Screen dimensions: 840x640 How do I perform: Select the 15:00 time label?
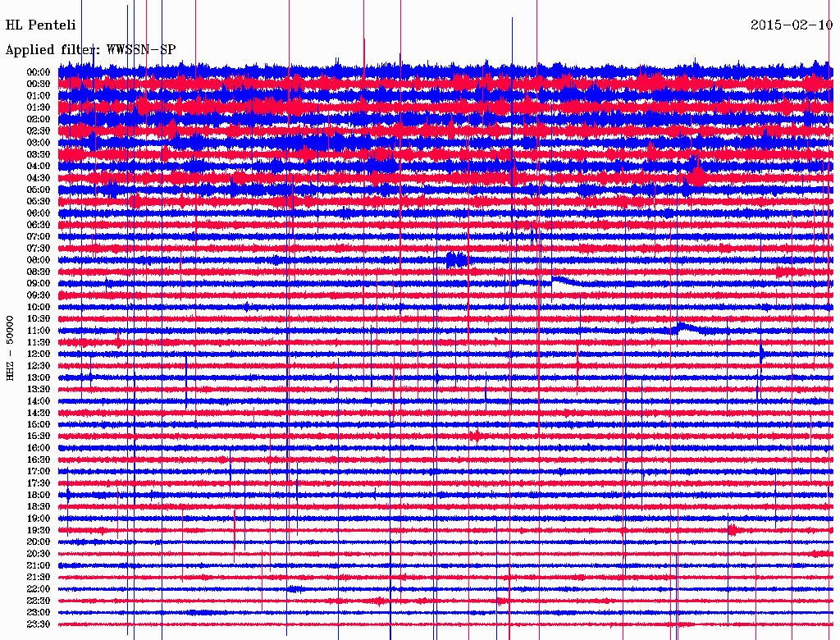tap(39, 424)
